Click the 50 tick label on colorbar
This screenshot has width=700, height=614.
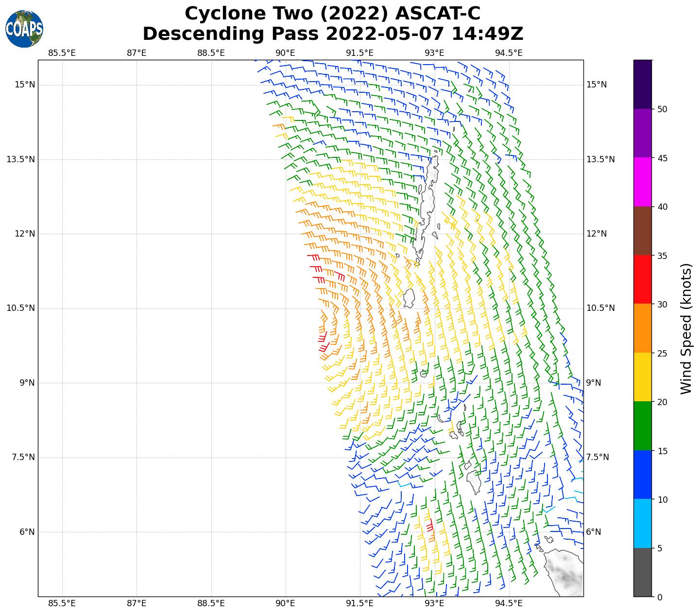click(662, 109)
